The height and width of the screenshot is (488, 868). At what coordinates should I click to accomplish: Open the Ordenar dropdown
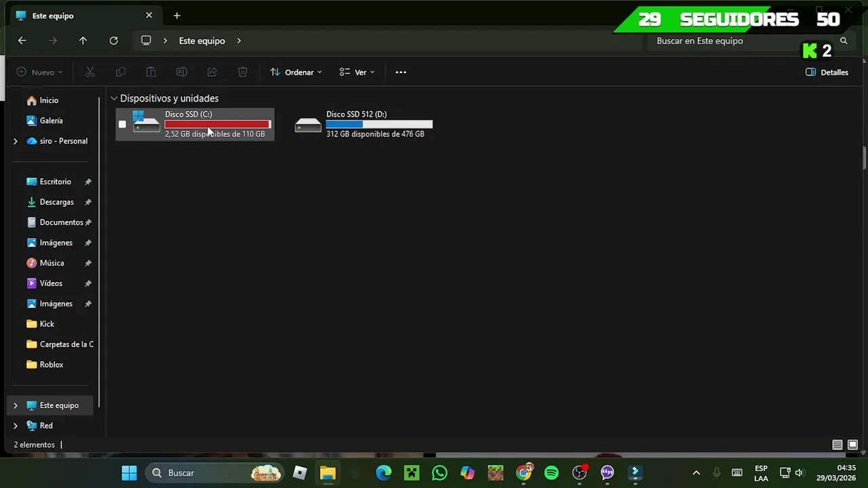pos(296,72)
